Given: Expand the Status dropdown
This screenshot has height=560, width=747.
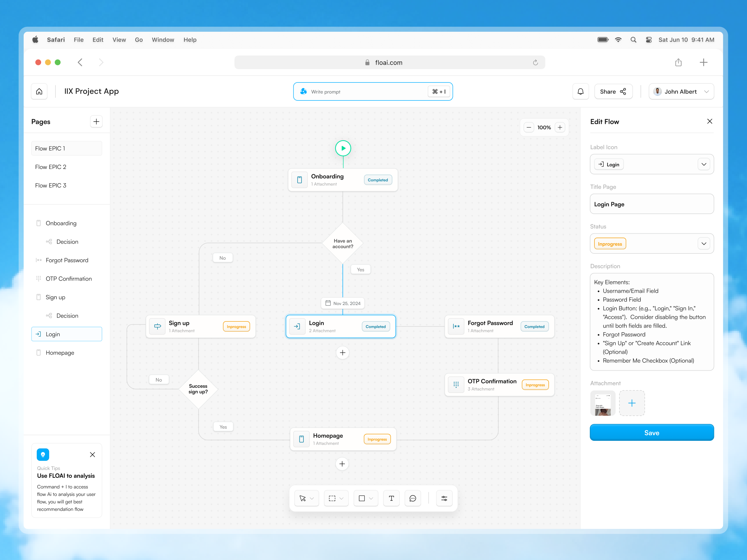Looking at the screenshot, I should click(704, 244).
